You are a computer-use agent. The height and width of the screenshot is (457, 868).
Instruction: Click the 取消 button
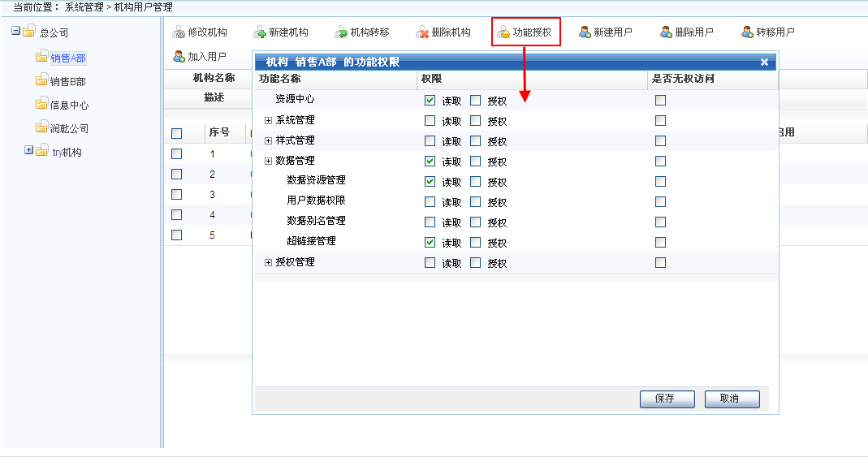point(732,399)
